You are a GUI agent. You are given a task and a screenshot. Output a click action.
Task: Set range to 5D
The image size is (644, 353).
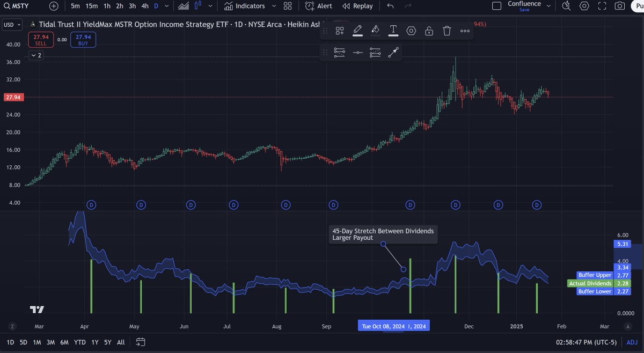[x=24, y=342]
